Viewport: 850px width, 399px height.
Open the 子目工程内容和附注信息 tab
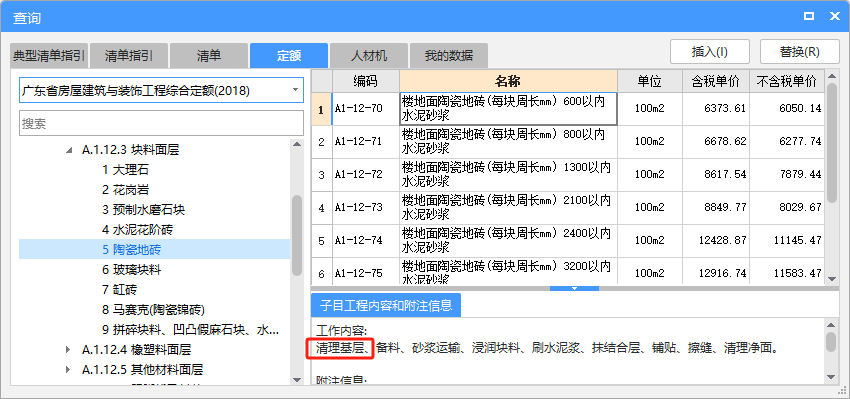point(385,305)
